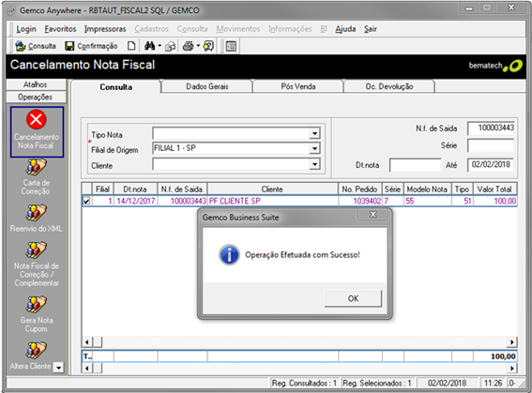Image resolution: width=532 pixels, height=393 pixels.
Task: Open the Favoritos menu
Action: 60,29
